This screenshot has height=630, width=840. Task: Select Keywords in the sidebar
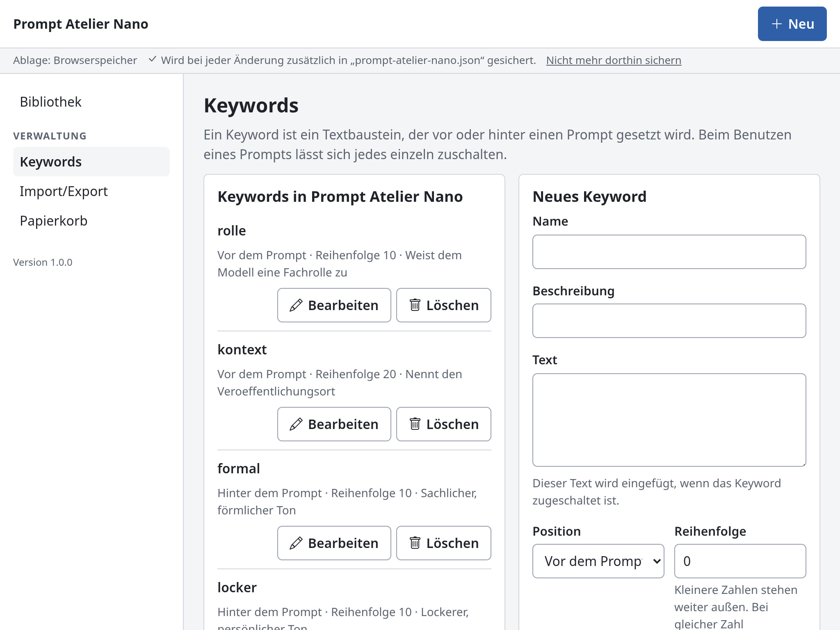coord(91,162)
